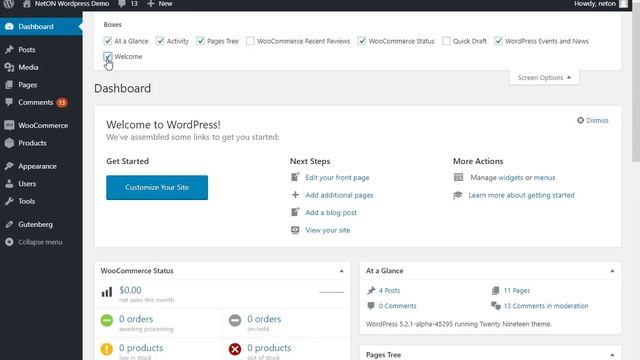Enable WooCommerce Recent Reviews checkbox
This screenshot has height=360, width=640.
(250, 41)
